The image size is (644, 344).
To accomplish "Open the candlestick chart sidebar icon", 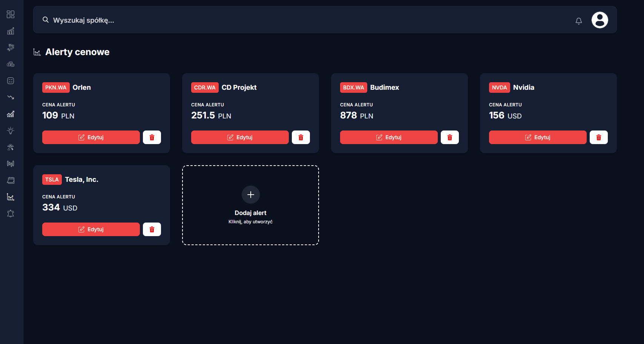I will tap(11, 164).
